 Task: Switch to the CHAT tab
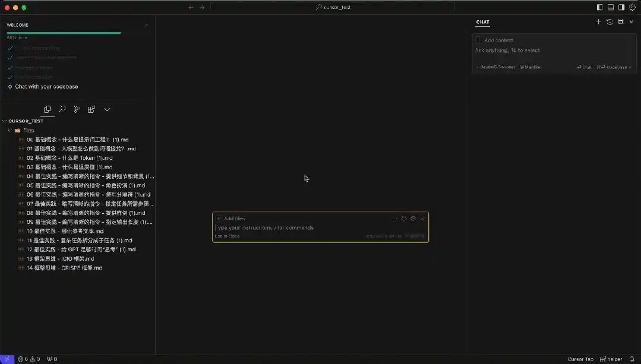pyautogui.click(x=482, y=22)
